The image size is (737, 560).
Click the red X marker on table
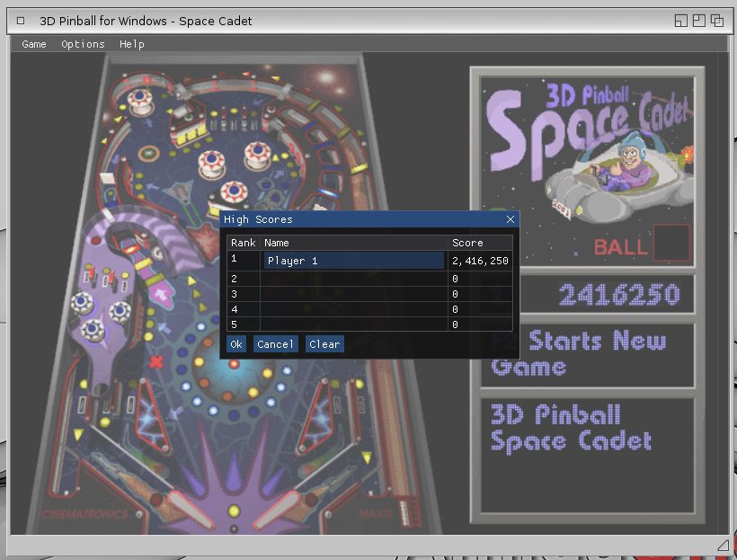(x=156, y=361)
